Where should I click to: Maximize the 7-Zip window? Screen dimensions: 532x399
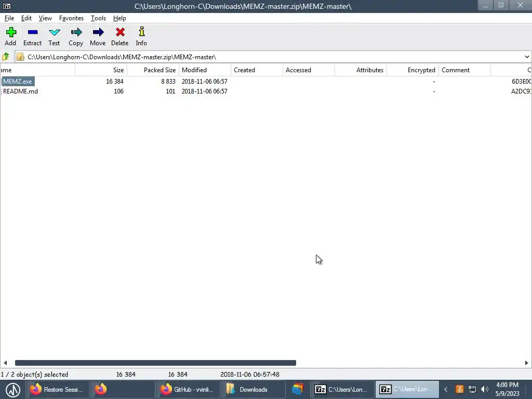501,5
